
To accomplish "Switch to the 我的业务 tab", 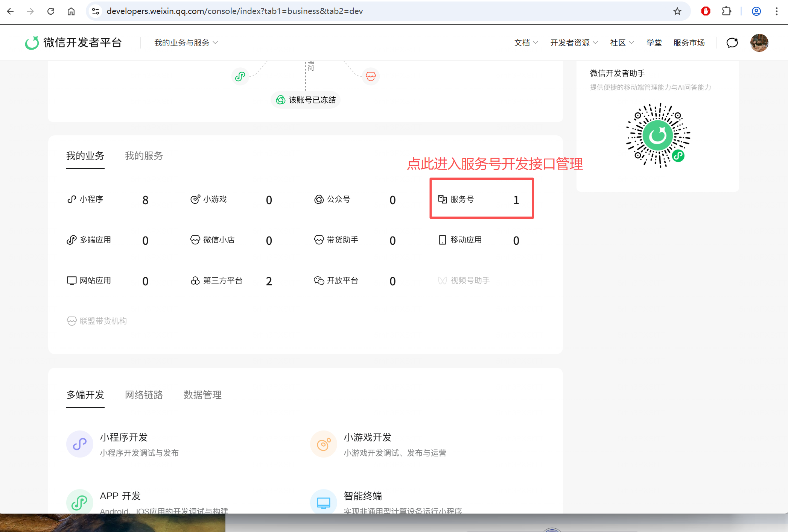I will tap(85, 156).
